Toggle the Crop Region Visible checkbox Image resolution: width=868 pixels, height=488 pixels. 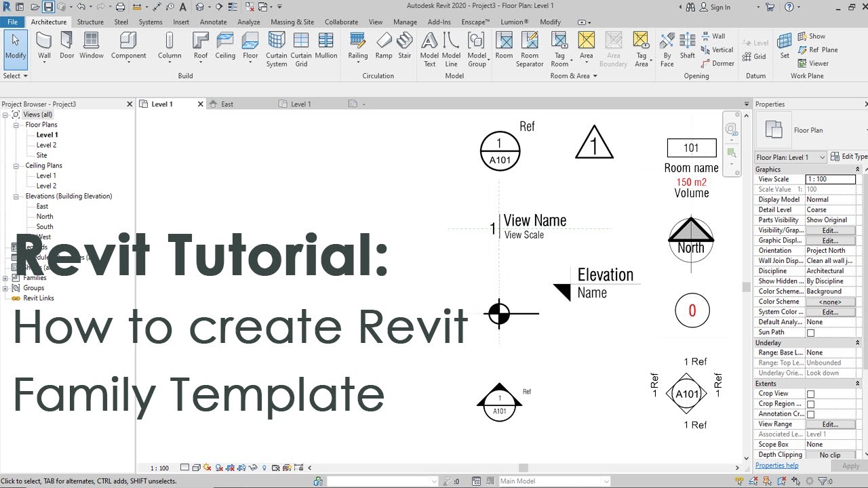coord(810,404)
